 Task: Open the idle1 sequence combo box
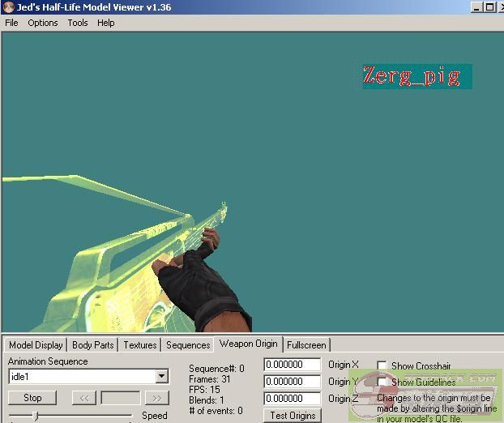click(x=81, y=376)
